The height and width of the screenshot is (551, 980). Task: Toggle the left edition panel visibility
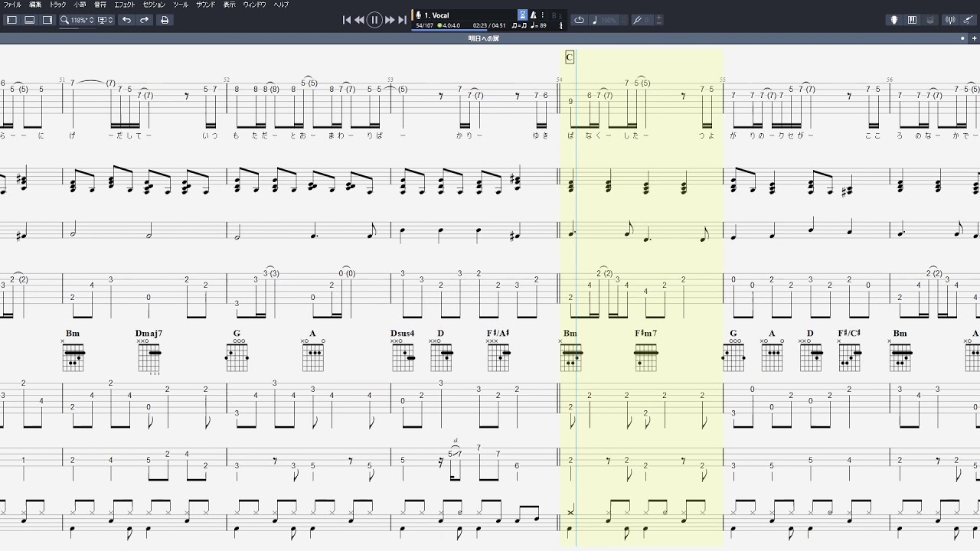coord(11,20)
